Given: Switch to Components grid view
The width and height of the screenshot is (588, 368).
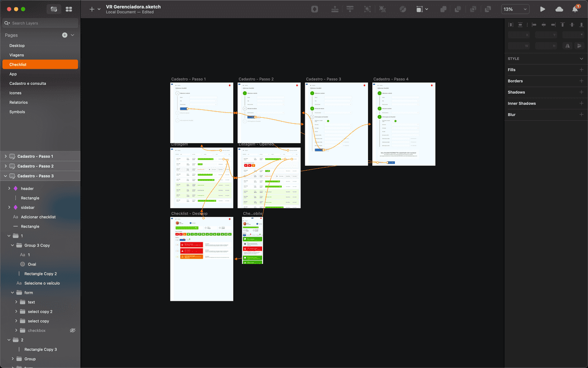Looking at the screenshot, I should [69, 9].
